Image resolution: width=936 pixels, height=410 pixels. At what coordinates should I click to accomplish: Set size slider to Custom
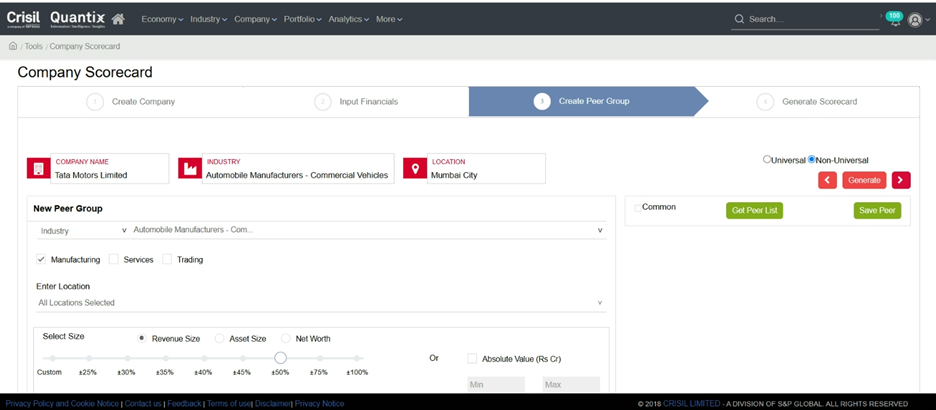(52, 359)
